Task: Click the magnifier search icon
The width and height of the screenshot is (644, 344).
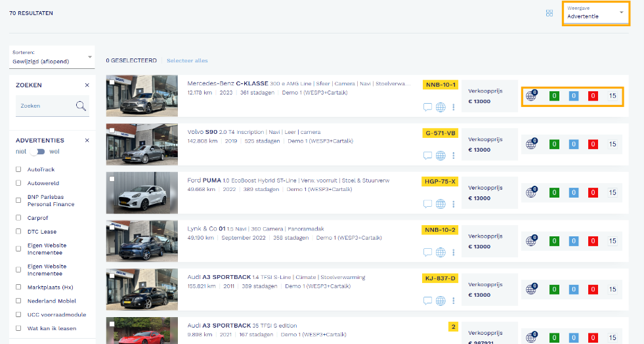Action: (81, 106)
